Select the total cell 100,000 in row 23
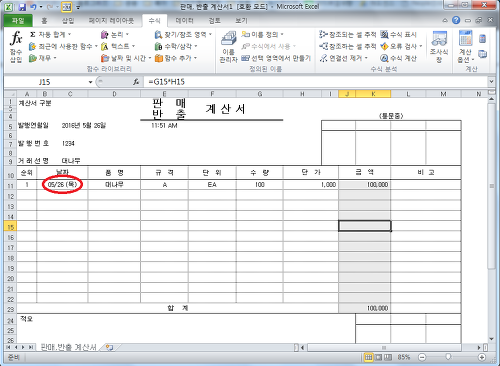The image size is (500, 366). [364, 308]
